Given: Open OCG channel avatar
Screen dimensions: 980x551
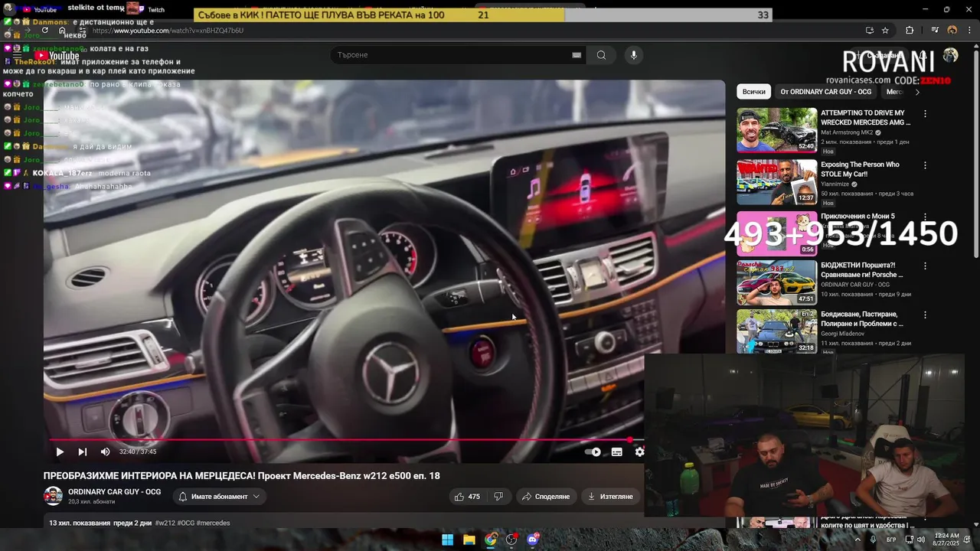Looking at the screenshot, I should 53,497.
